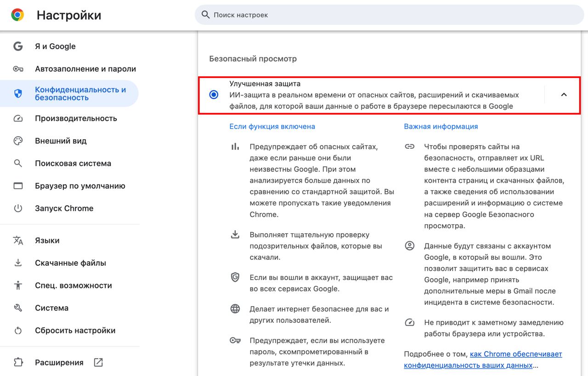Collapse the Улучшенная защита details chevron
Screen dimensions: 588x376
click(564, 95)
